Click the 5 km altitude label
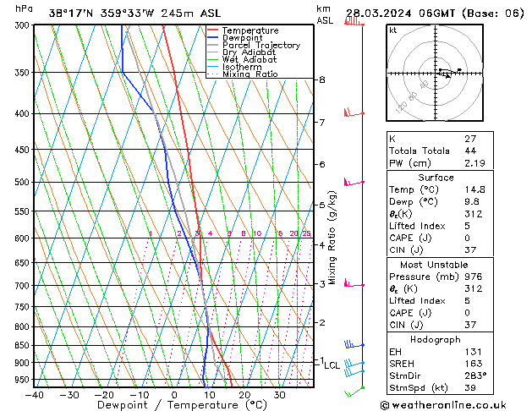 pyautogui.click(x=322, y=205)
